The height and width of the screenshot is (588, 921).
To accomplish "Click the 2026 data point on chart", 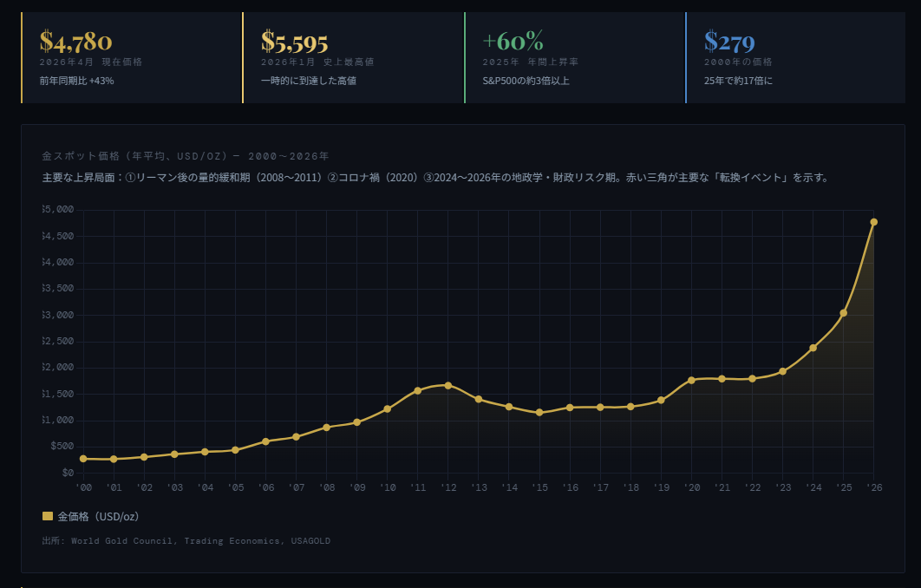I will pos(873,222).
